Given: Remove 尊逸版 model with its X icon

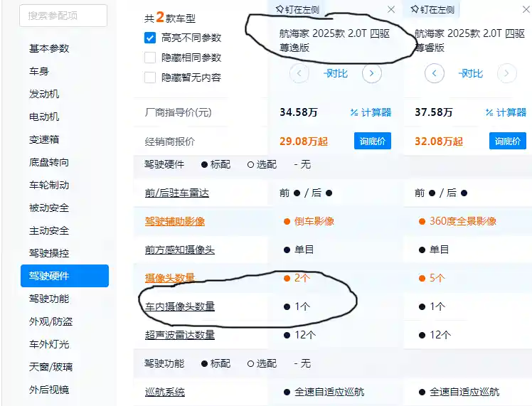Looking at the screenshot, I should tap(391, 9).
